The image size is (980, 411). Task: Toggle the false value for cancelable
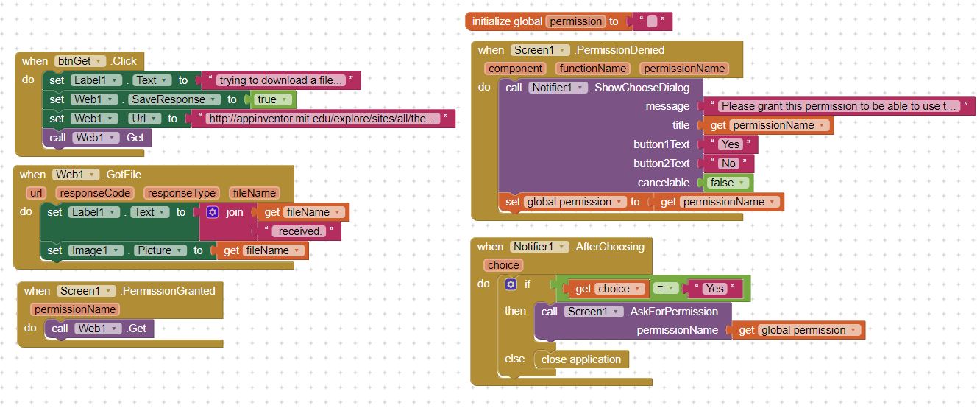[x=728, y=183]
